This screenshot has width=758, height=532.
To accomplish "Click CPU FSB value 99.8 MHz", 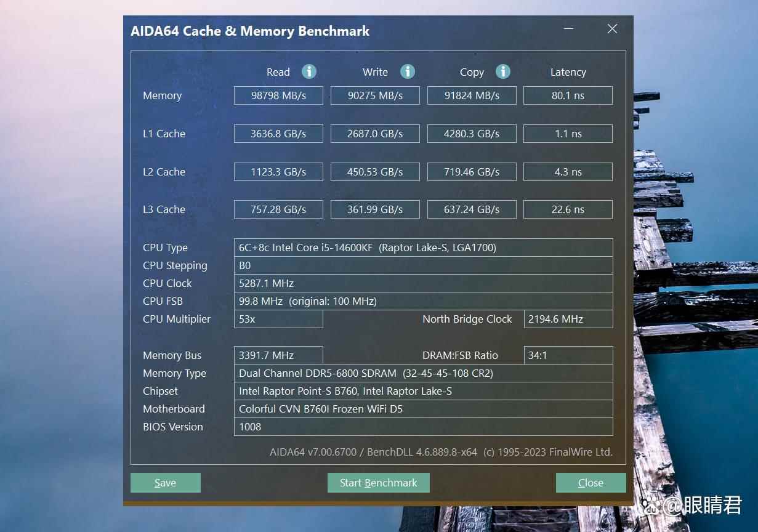I will [424, 301].
